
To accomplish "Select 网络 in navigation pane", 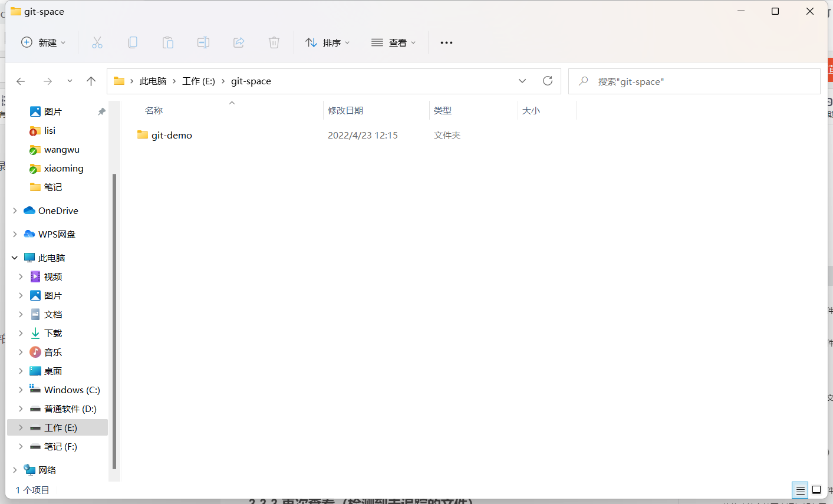I will (47, 470).
